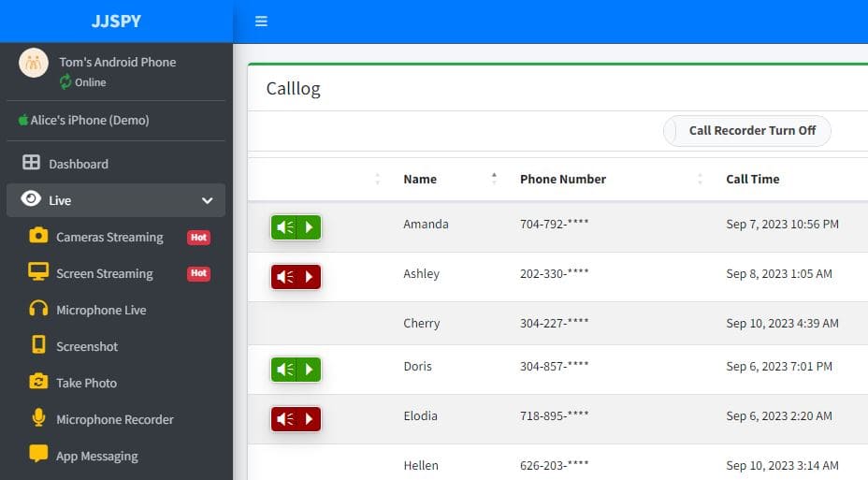This screenshot has width=868, height=480.
Task: Play Elodia's call recording
Action: [x=309, y=419]
